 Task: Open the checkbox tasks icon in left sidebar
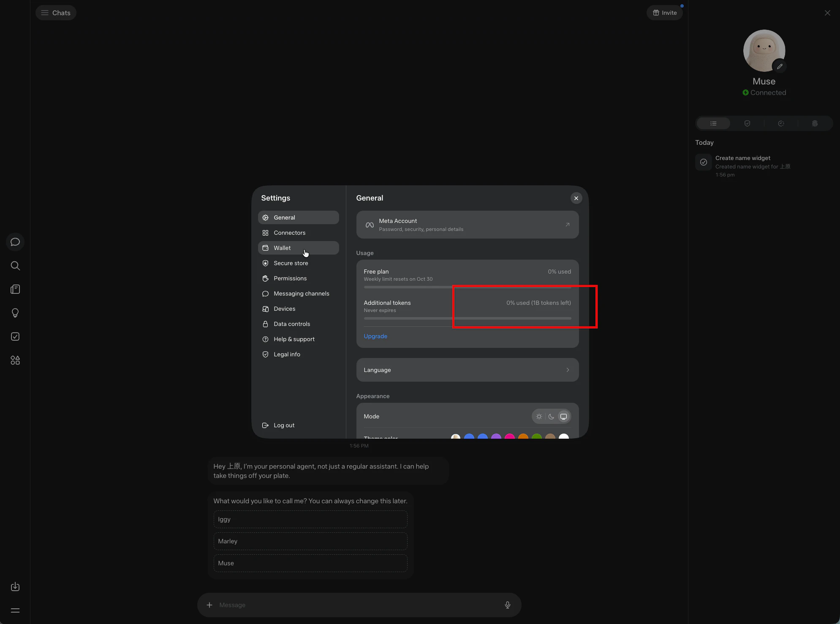(15, 336)
